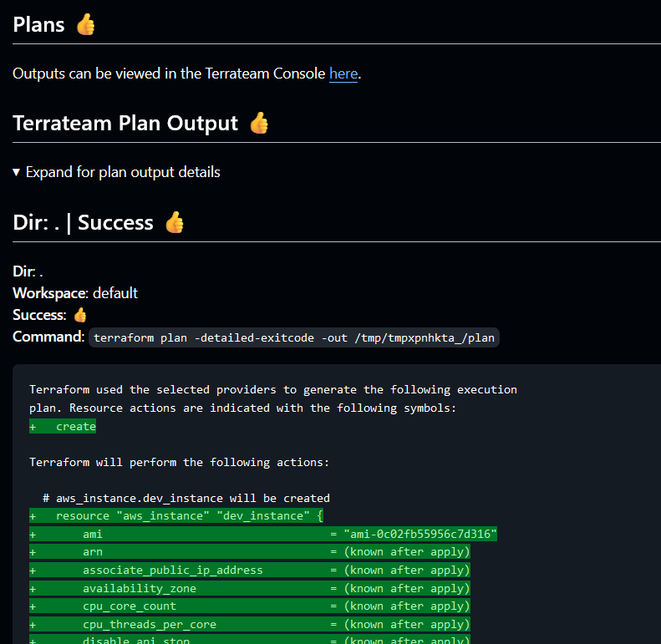Click 'cpu_threads_per_core' attribute row

click(x=250, y=624)
